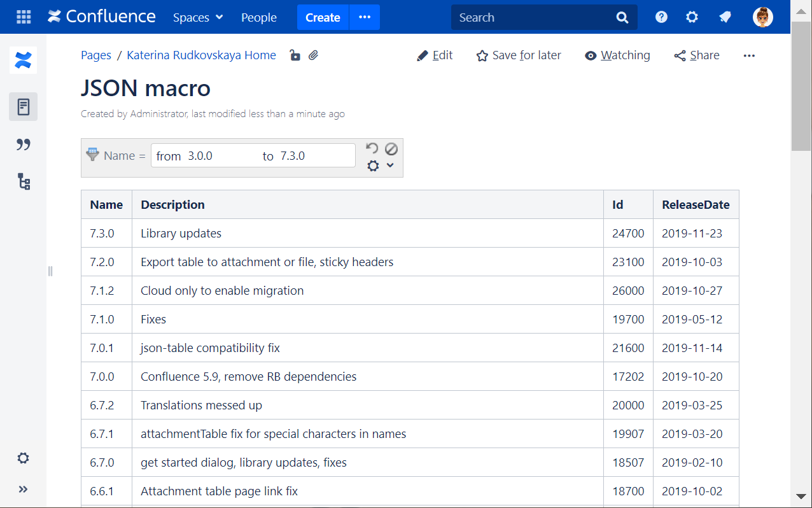This screenshot has width=812, height=508.
Task: Expand the Spaces dropdown menu
Action: point(198,17)
